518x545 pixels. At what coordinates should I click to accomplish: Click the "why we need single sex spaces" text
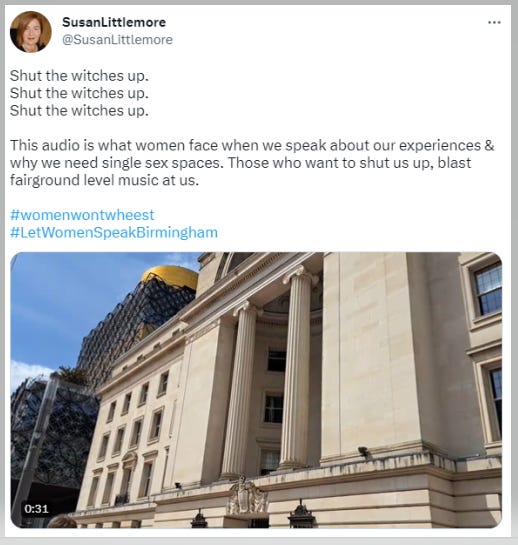click(116, 163)
